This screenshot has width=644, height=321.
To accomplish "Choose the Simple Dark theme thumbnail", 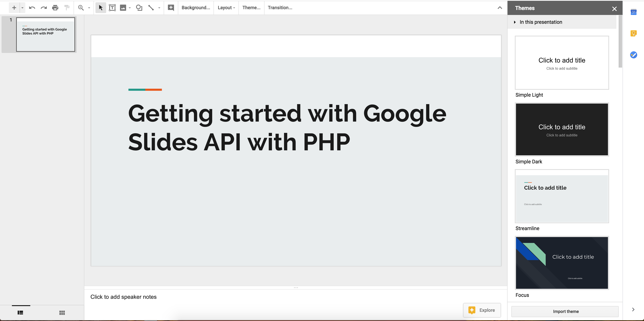I will [x=562, y=129].
